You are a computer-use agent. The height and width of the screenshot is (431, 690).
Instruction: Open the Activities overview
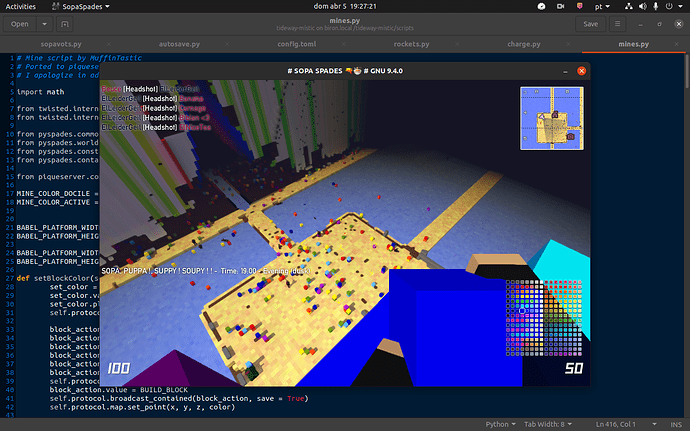pyautogui.click(x=23, y=5)
